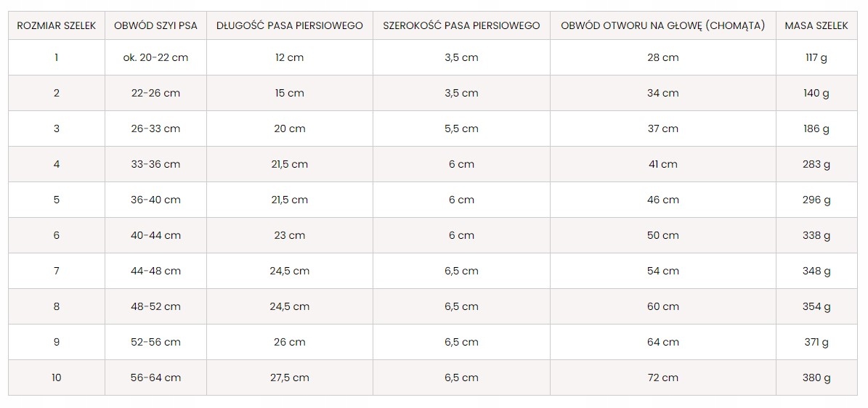The width and height of the screenshot is (868, 408).
Task: Click the 5,5 cm strap width cell
Action: click(461, 128)
